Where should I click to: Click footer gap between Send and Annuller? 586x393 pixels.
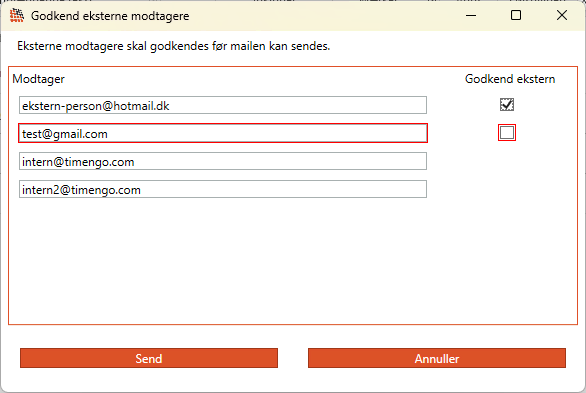293,358
